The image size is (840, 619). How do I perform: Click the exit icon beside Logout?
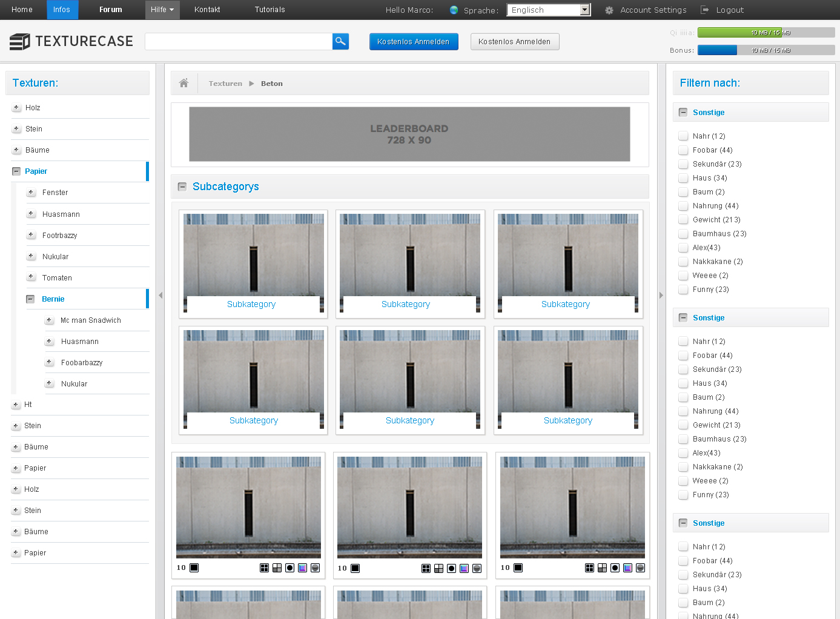pos(705,10)
